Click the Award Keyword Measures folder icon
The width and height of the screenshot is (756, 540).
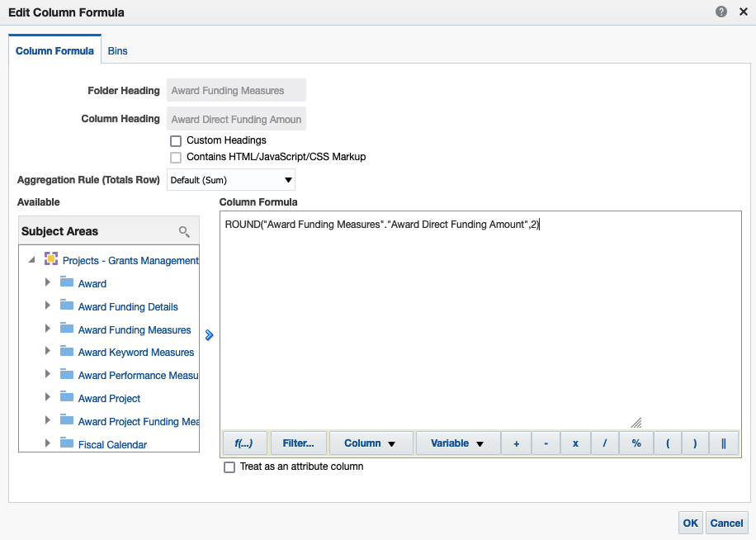coord(67,351)
